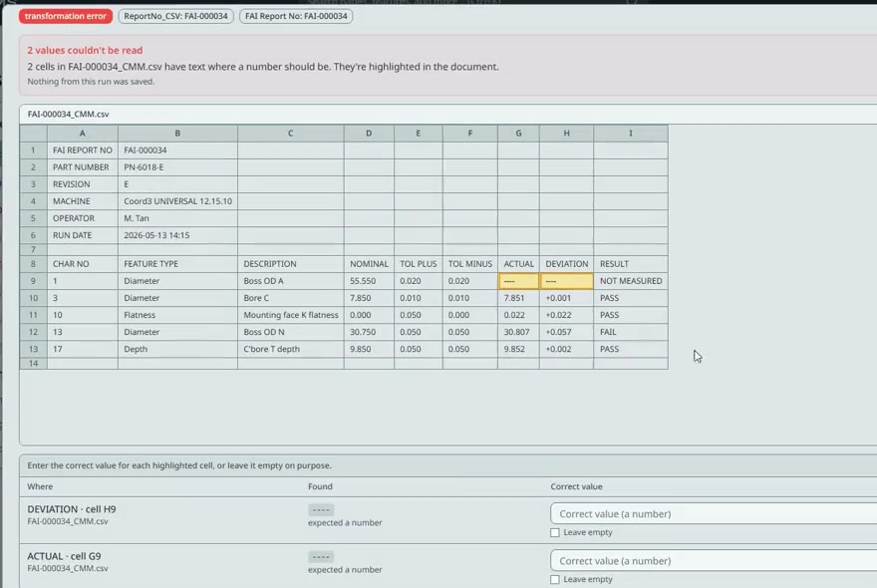This screenshot has height=588, width=877.
Task: Select row header 1
Action: (x=33, y=149)
